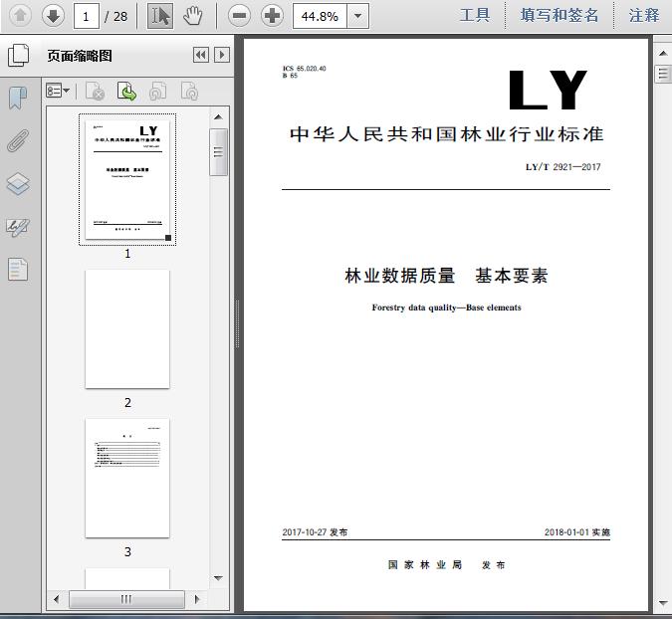The height and width of the screenshot is (619, 672).
Task: Open the signatures panel icon
Action: coord(18,227)
